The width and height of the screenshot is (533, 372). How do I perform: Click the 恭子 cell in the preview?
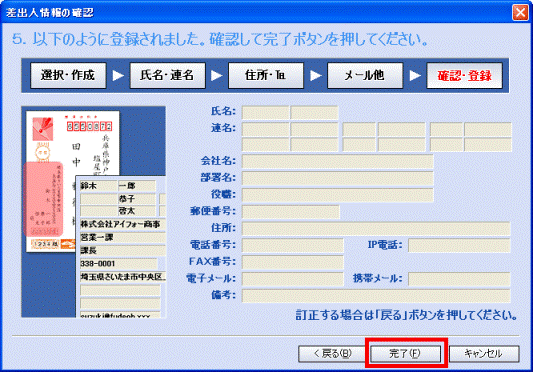[137, 199]
